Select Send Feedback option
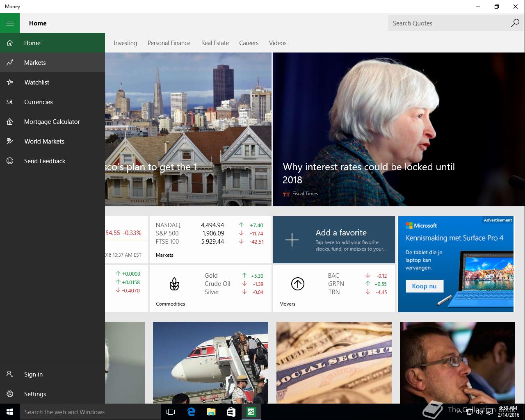 pos(52,161)
